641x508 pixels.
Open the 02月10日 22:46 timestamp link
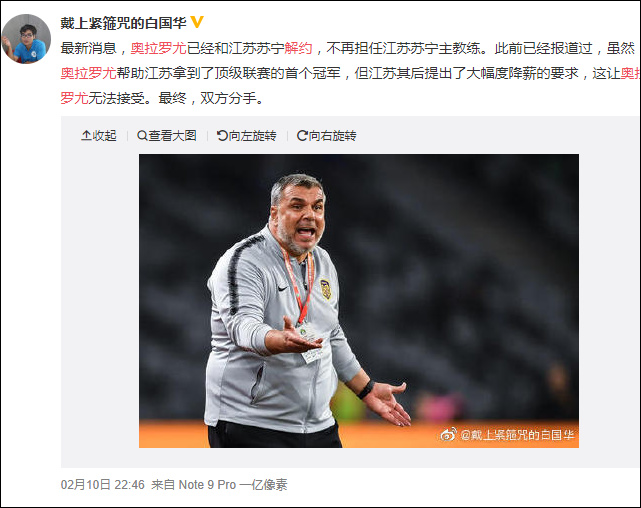pos(103,485)
